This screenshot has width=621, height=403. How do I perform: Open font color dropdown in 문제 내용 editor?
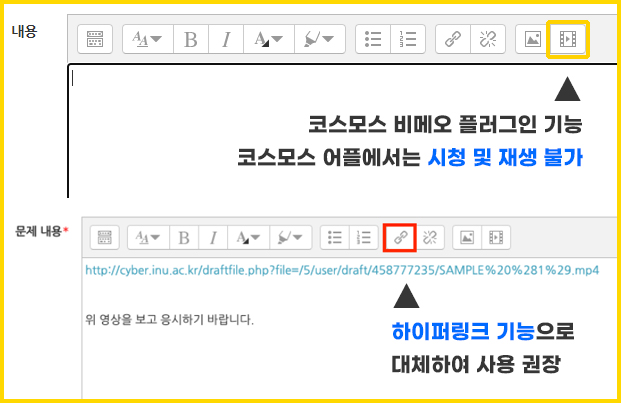[249, 238]
